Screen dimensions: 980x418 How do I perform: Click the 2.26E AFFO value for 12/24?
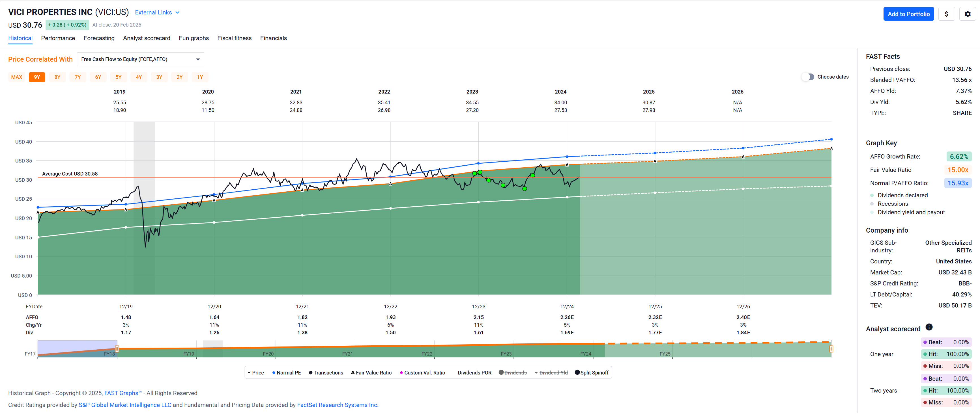click(567, 317)
